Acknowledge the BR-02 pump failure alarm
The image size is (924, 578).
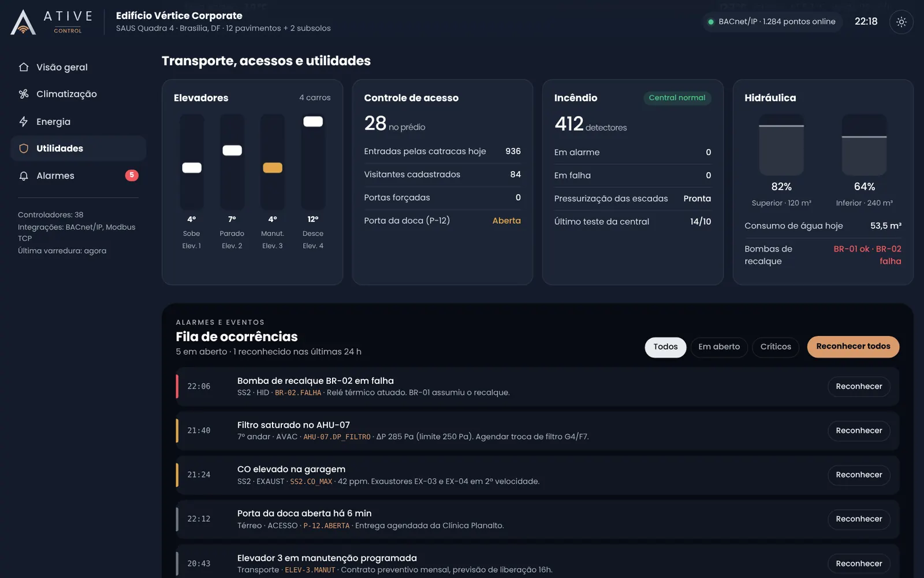tap(859, 387)
